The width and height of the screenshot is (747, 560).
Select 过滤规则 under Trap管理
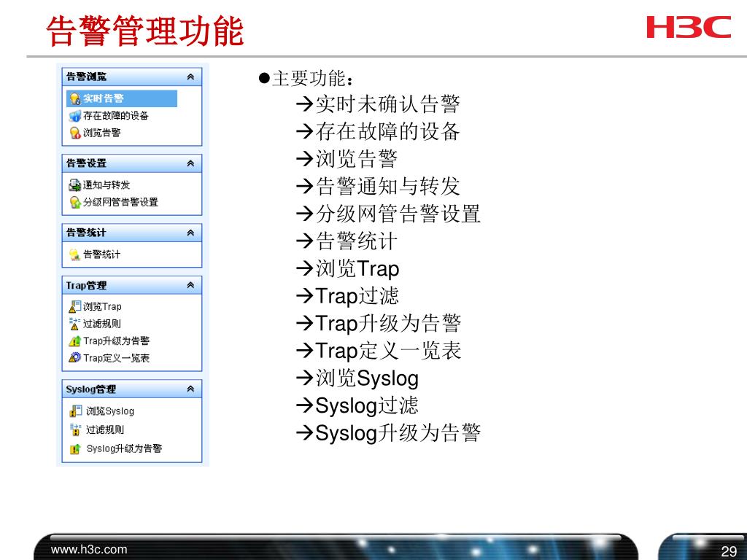click(x=102, y=324)
